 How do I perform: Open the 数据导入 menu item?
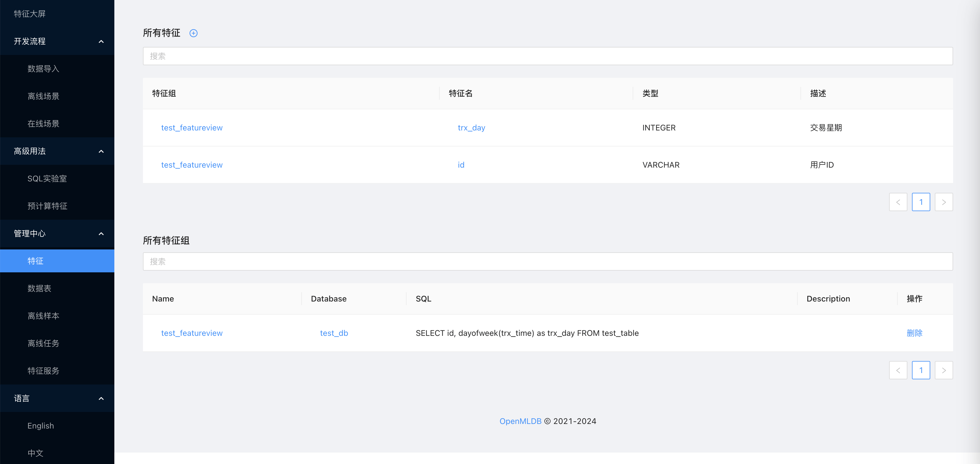(x=43, y=69)
